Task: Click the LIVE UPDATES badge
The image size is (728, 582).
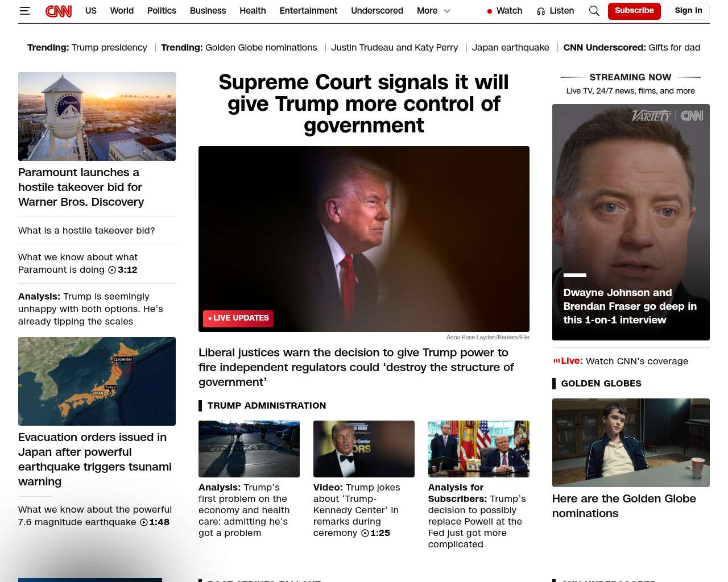Action: 238,318
